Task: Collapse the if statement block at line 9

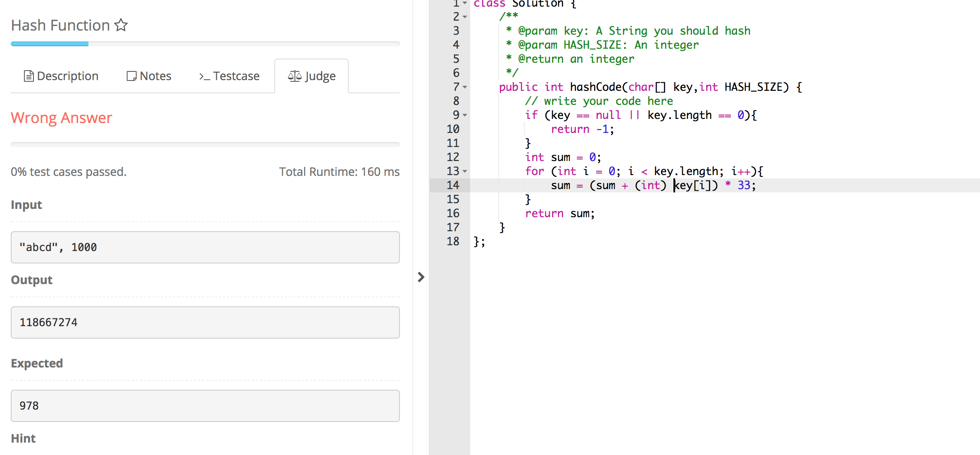Action: pyautogui.click(x=464, y=116)
